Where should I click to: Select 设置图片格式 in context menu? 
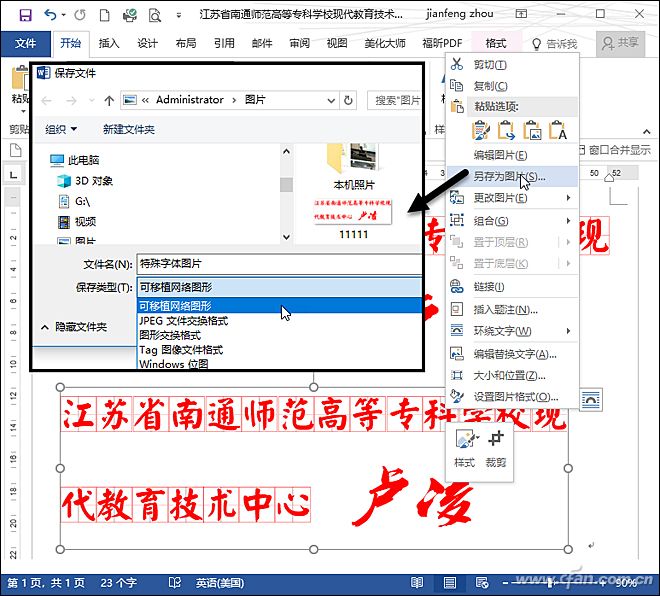512,396
